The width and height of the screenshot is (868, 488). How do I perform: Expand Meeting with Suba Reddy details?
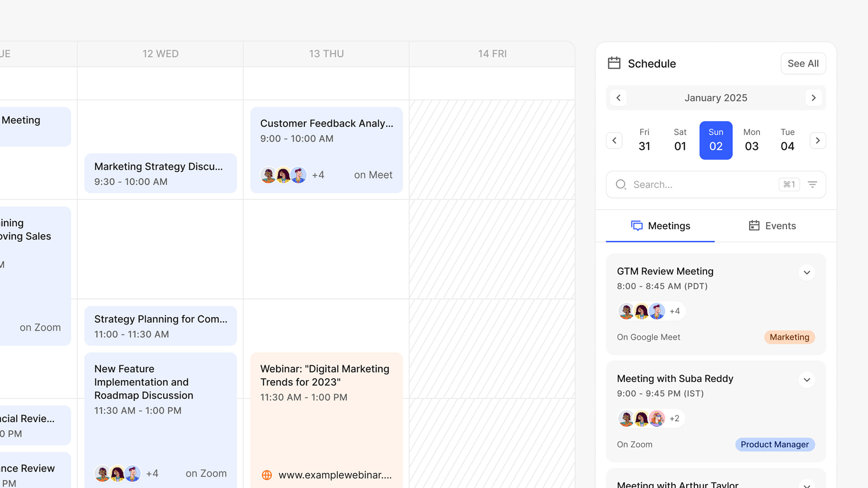pos(807,380)
